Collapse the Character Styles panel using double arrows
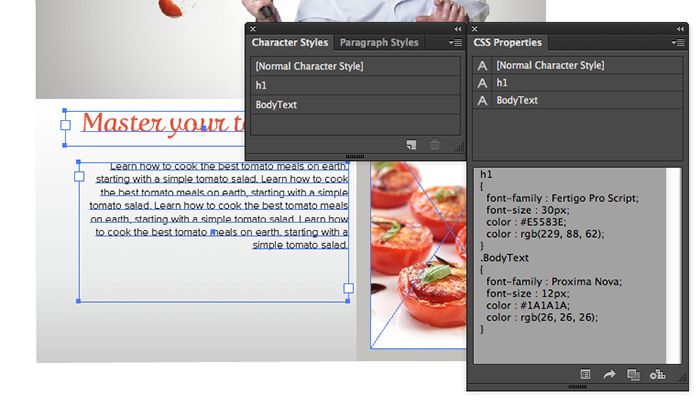Screen dimensions: 700x418 coord(458,29)
